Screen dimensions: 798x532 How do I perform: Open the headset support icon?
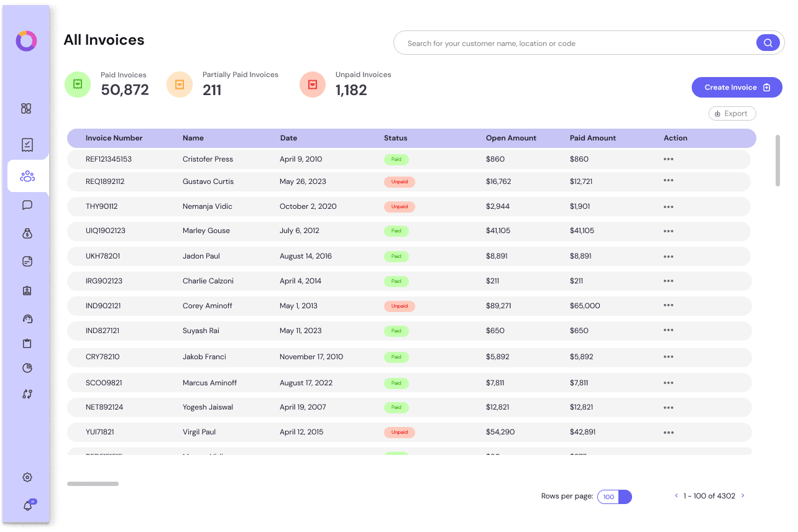tap(27, 318)
